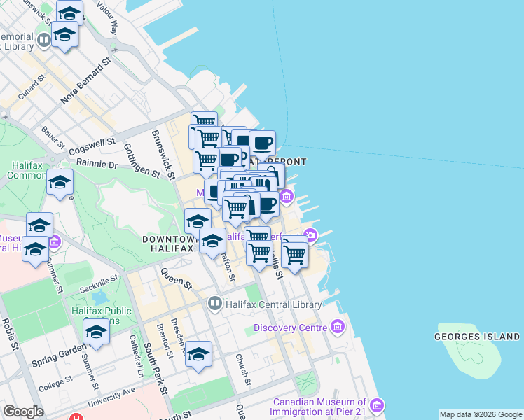Select the school marker on Halifax Public Gardens

96,333
